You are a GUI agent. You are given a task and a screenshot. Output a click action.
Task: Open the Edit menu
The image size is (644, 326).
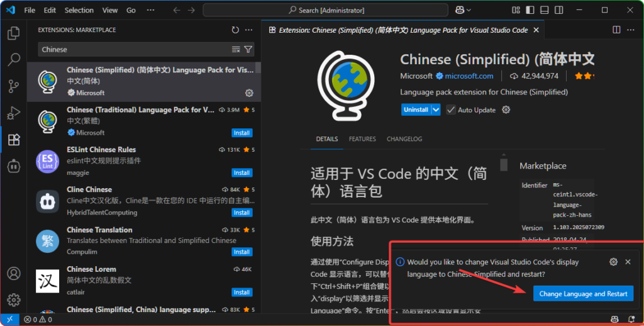tap(50, 10)
